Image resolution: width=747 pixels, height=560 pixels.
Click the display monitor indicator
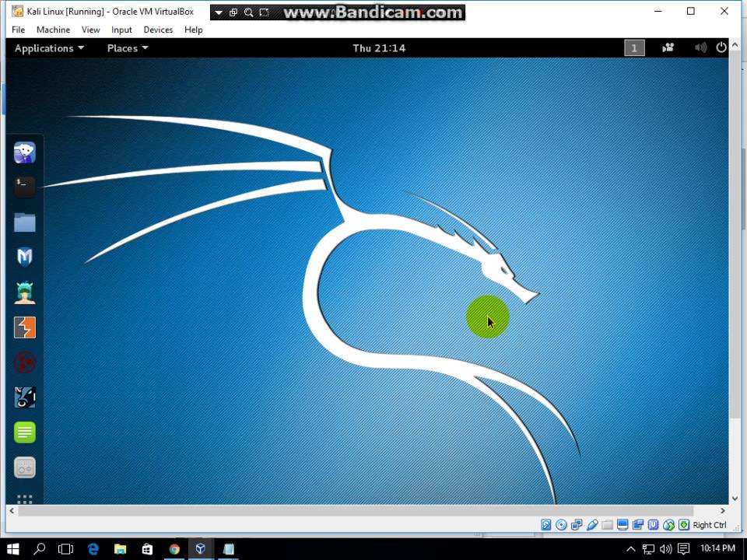[622, 525]
